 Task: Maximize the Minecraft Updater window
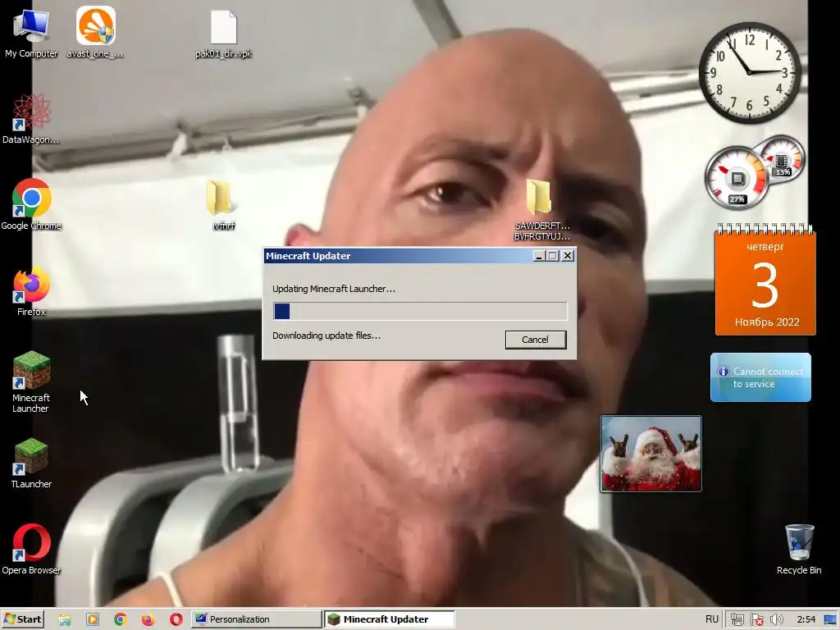(554, 256)
